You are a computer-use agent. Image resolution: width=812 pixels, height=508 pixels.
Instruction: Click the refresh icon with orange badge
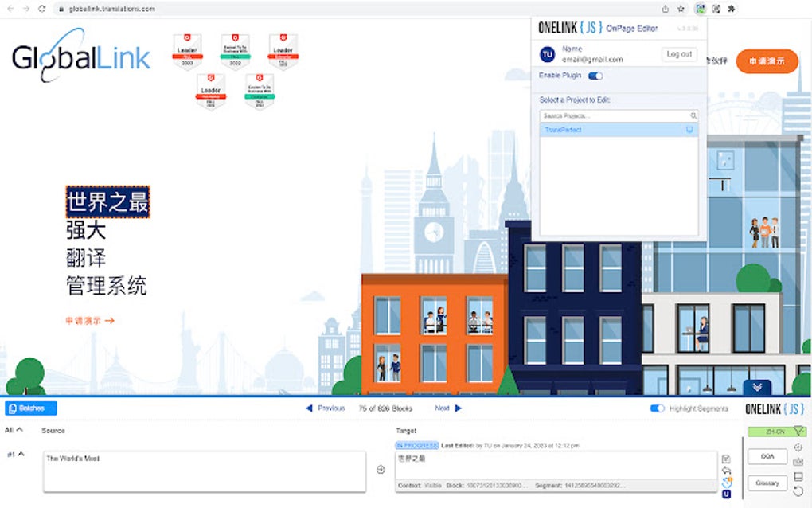[727, 483]
